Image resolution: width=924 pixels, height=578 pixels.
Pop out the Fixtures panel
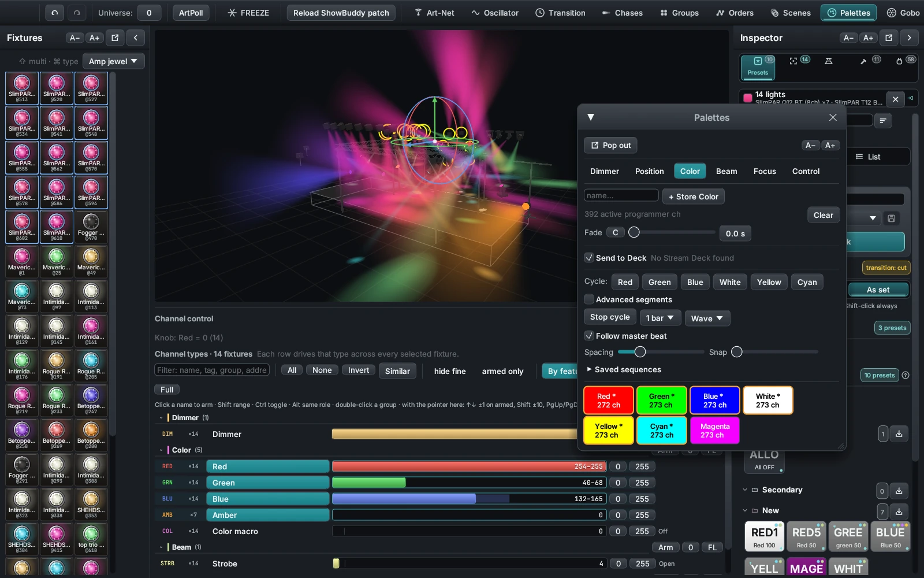pos(115,38)
